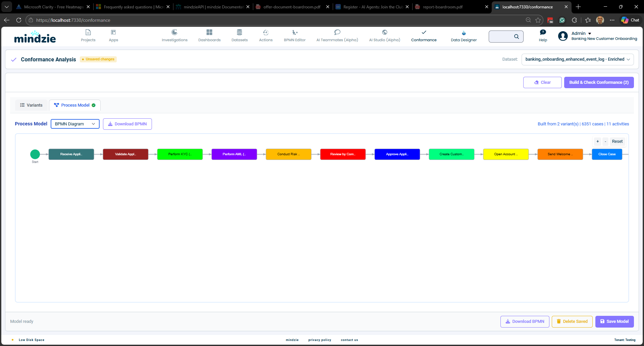Viewport: 644px width, 346px height.
Task: Bookmark page with star icon
Action: tap(538, 20)
